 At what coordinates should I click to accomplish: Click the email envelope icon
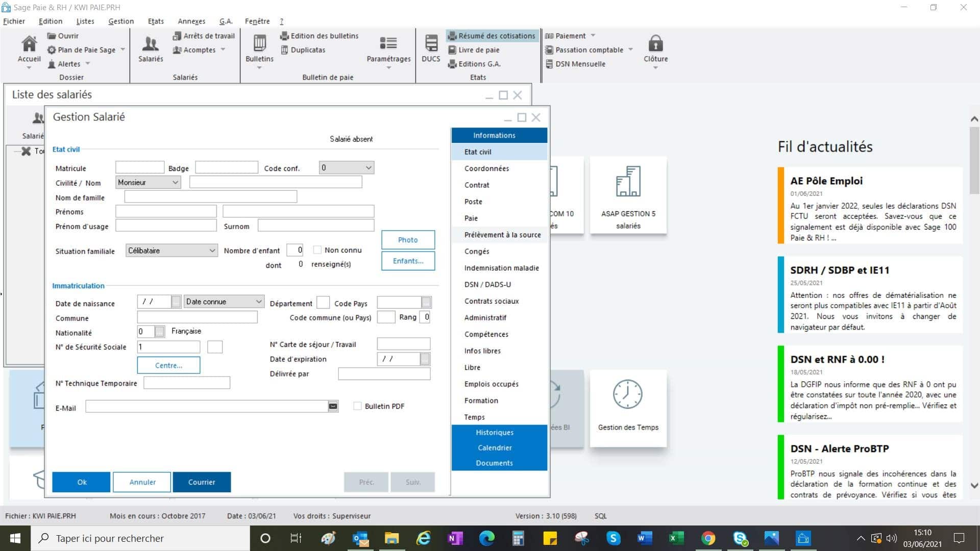point(333,407)
